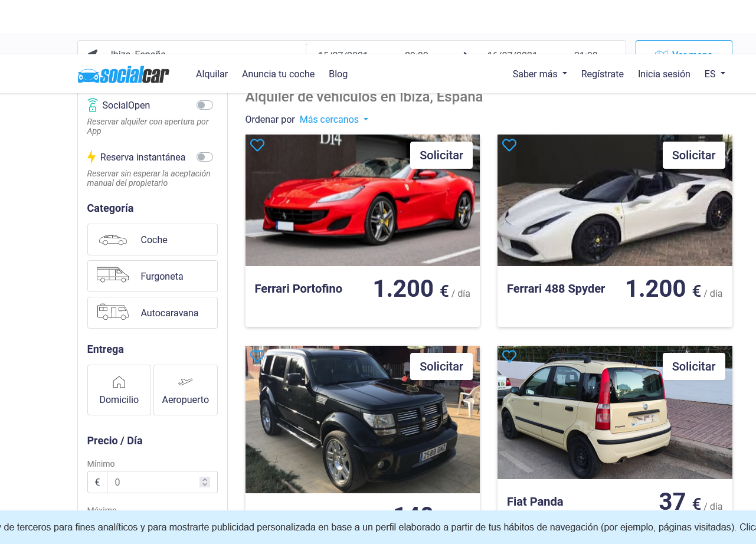Click the Ferrari 488 Spyder title
The width and height of the screenshot is (756, 544).
[556, 289]
